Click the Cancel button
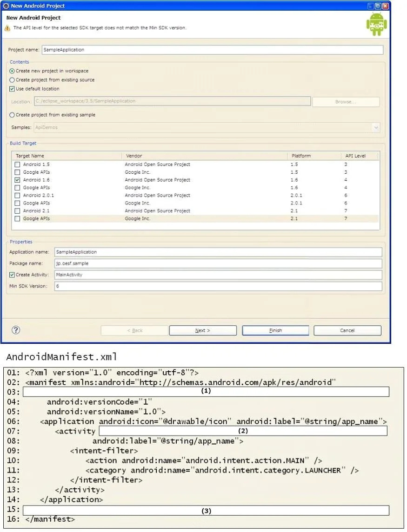This screenshot has height=532, width=407. point(347,330)
